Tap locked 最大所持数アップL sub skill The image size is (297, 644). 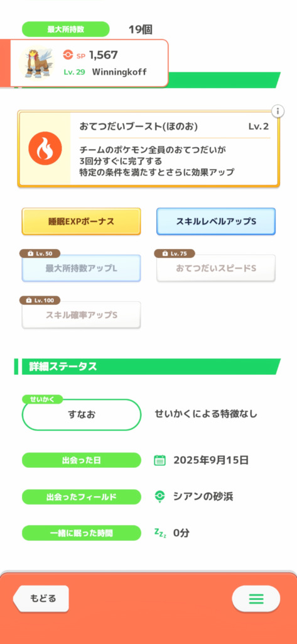81,268
